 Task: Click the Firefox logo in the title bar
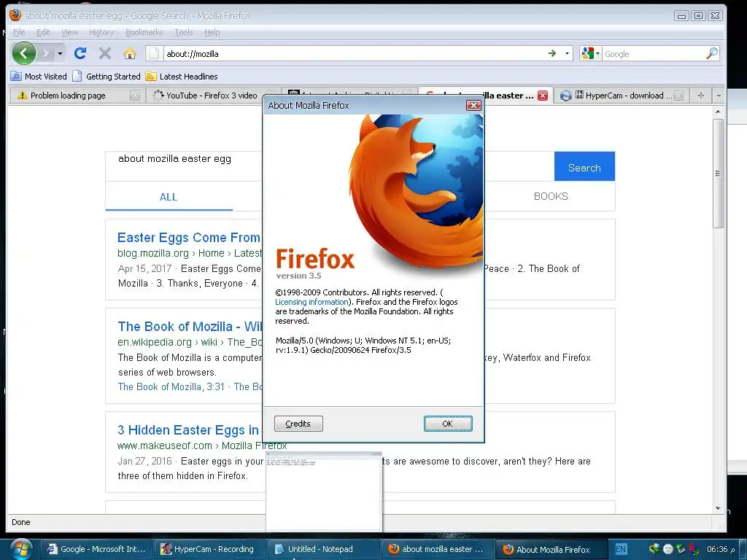point(15,15)
